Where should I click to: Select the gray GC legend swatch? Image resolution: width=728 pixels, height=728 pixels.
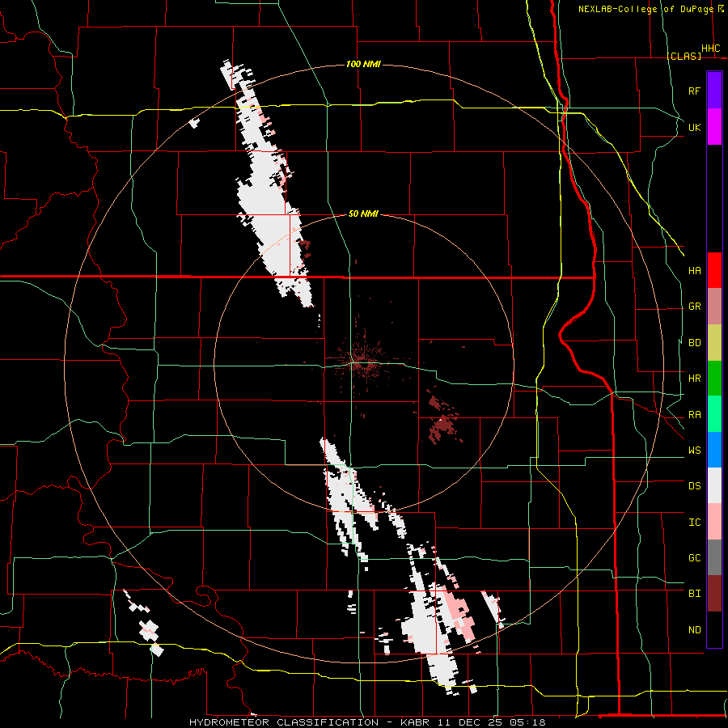point(714,557)
